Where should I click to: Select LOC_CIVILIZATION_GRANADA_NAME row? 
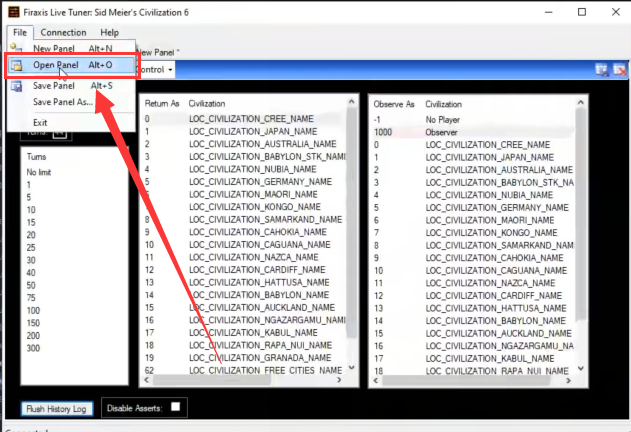point(244,358)
